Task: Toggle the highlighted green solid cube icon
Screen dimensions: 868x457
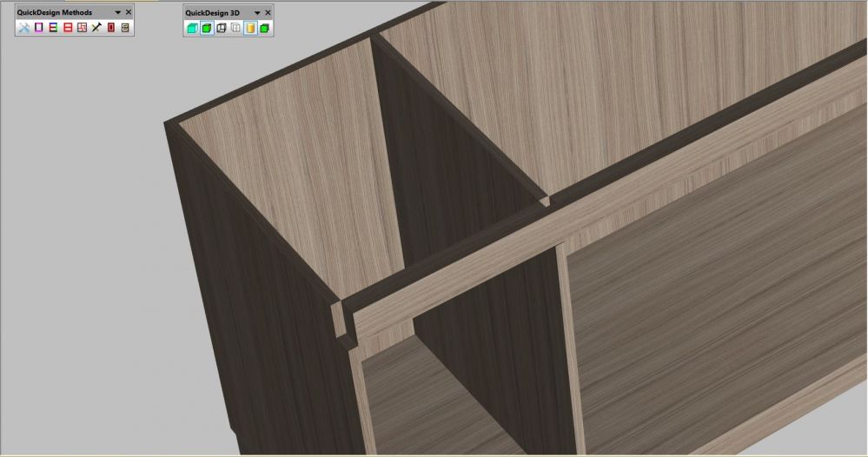Action: (x=207, y=28)
